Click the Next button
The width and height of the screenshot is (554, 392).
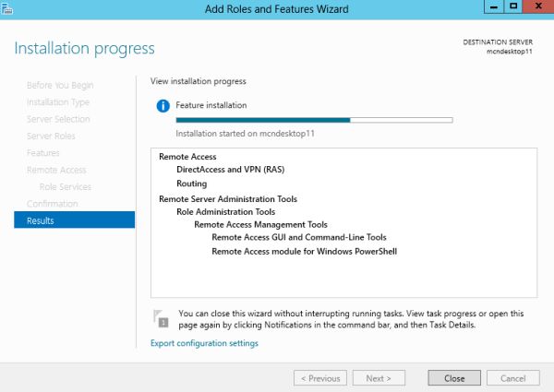[379, 378]
